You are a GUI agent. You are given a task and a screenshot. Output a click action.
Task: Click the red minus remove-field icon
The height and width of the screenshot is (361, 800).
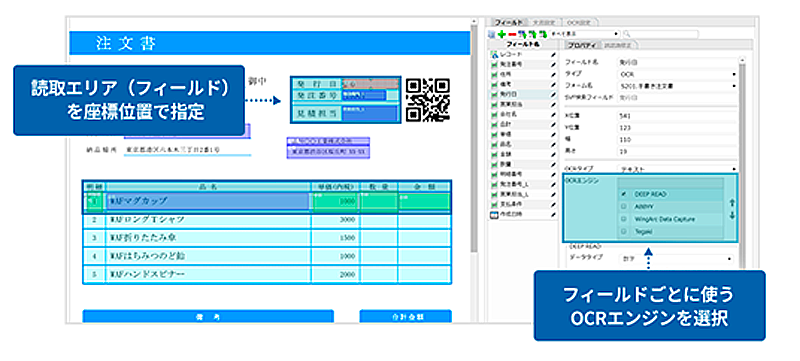pyautogui.click(x=512, y=34)
